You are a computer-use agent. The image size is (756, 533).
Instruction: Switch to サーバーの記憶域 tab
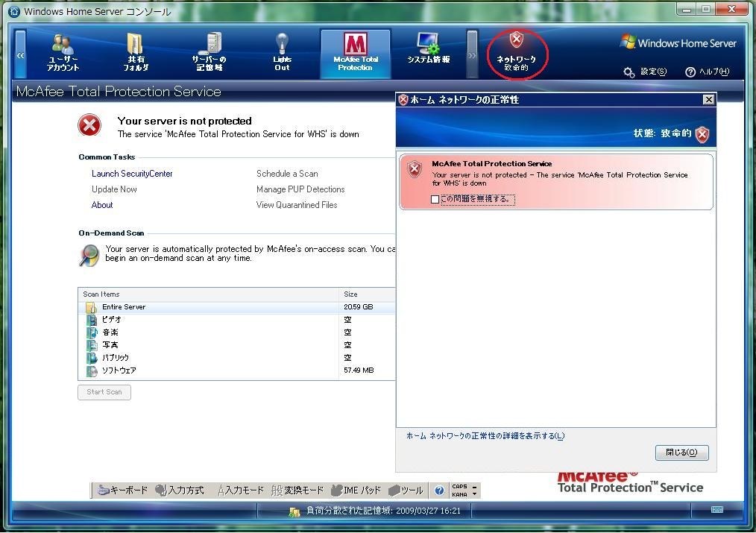tap(210, 53)
